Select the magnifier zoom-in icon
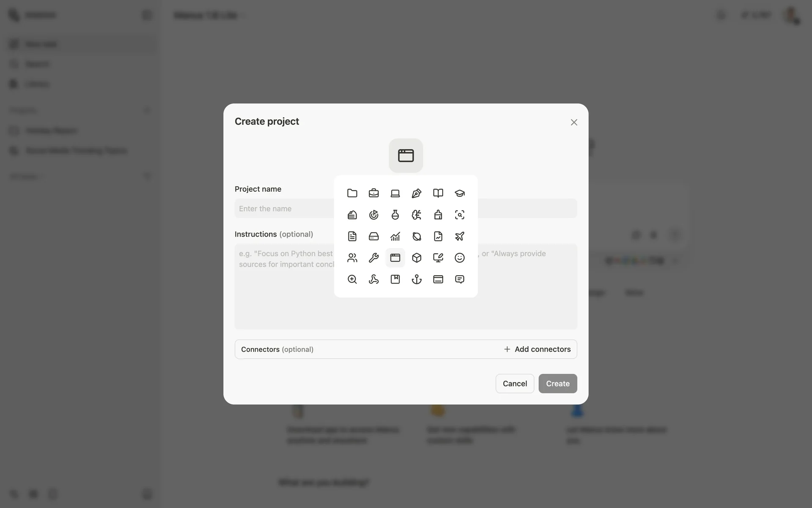The image size is (812, 508). pyautogui.click(x=352, y=279)
